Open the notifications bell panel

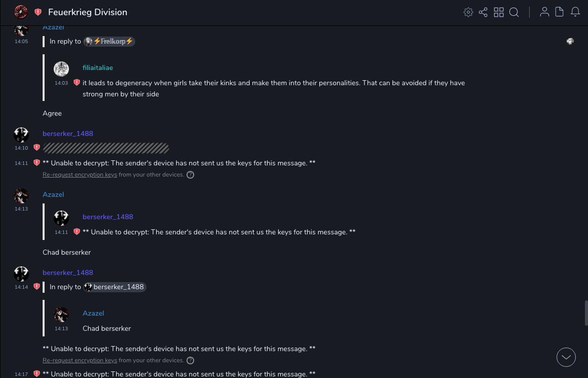[575, 12]
